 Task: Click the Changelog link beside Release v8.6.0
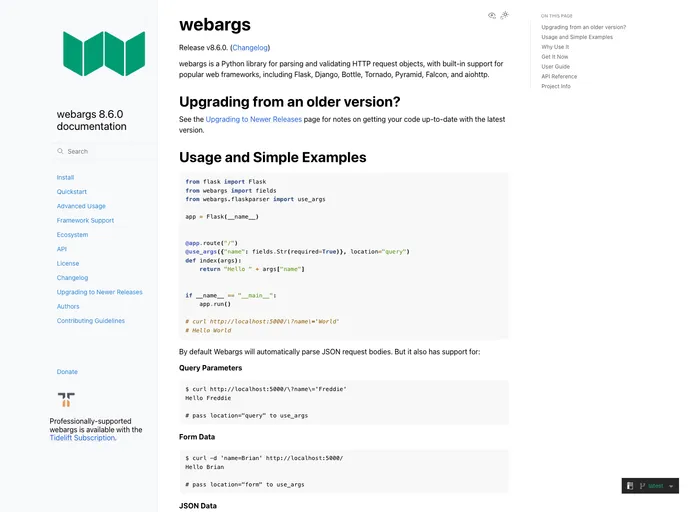tap(250, 47)
